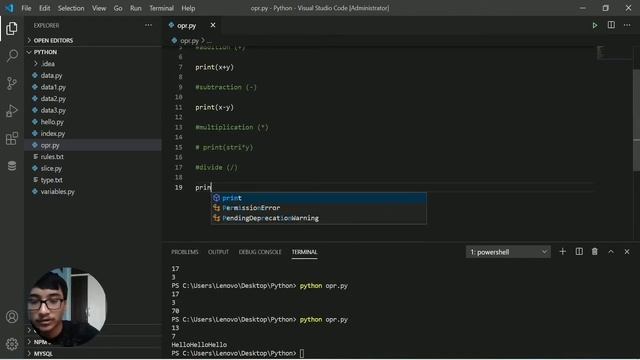Screen dimensions: 640x360
Task: Kill the terminal with trash icon
Action: tap(595, 252)
